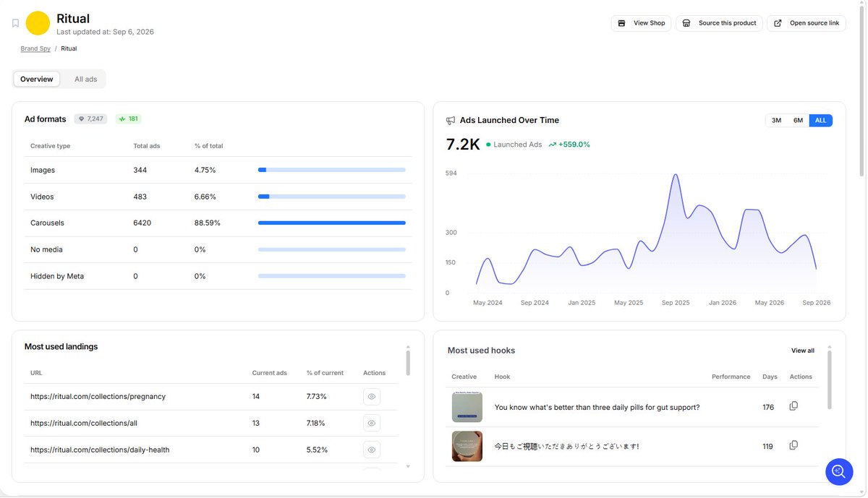Click the % of current column header
Image resolution: width=868 pixels, height=498 pixels.
pos(325,373)
